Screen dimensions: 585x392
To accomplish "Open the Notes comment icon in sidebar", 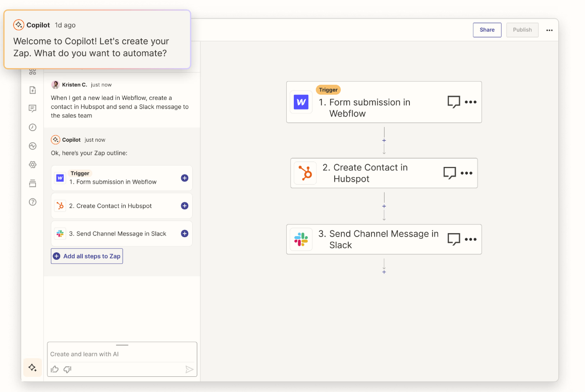I will pyautogui.click(x=32, y=108).
